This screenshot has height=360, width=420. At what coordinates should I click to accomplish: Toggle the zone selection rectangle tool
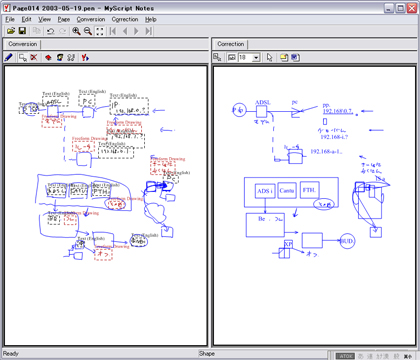coord(23,57)
